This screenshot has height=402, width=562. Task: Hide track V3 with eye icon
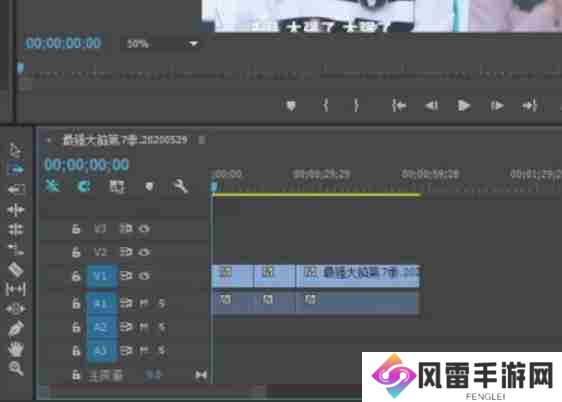coord(144,229)
